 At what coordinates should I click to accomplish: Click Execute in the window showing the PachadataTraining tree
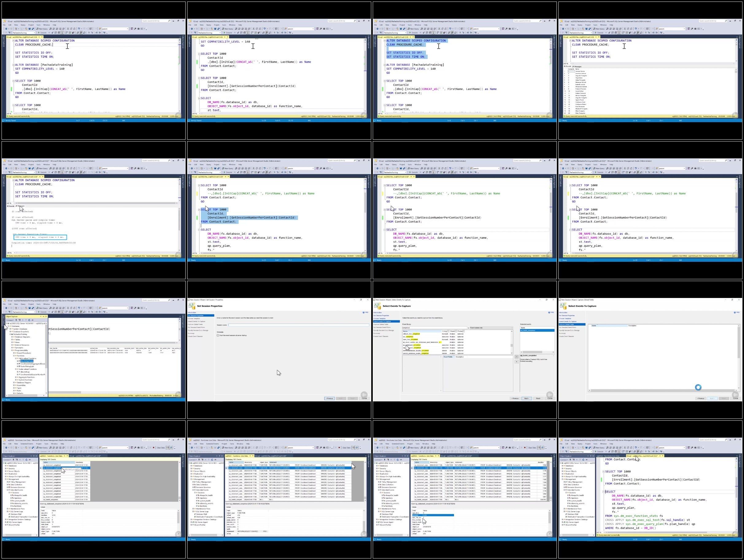[42, 312]
